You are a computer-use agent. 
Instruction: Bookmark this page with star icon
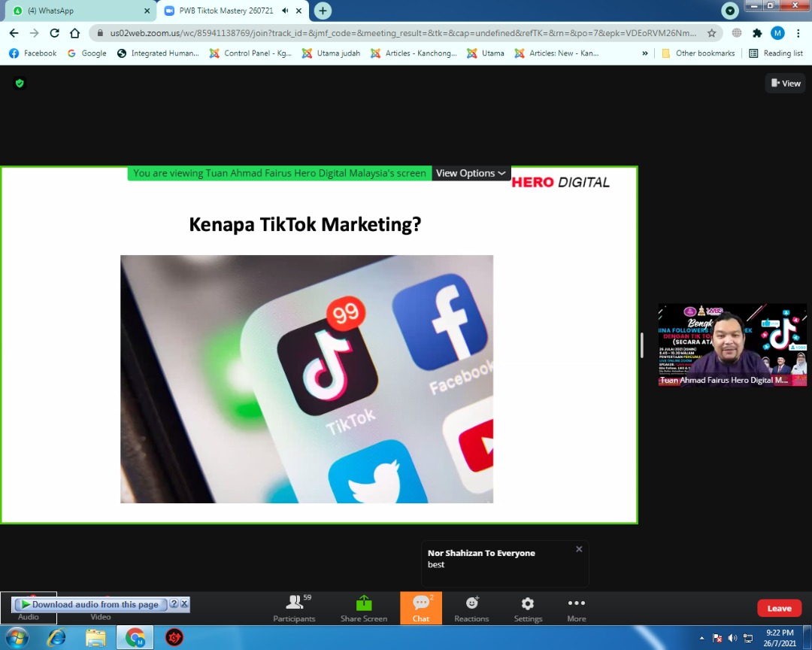coord(711,33)
